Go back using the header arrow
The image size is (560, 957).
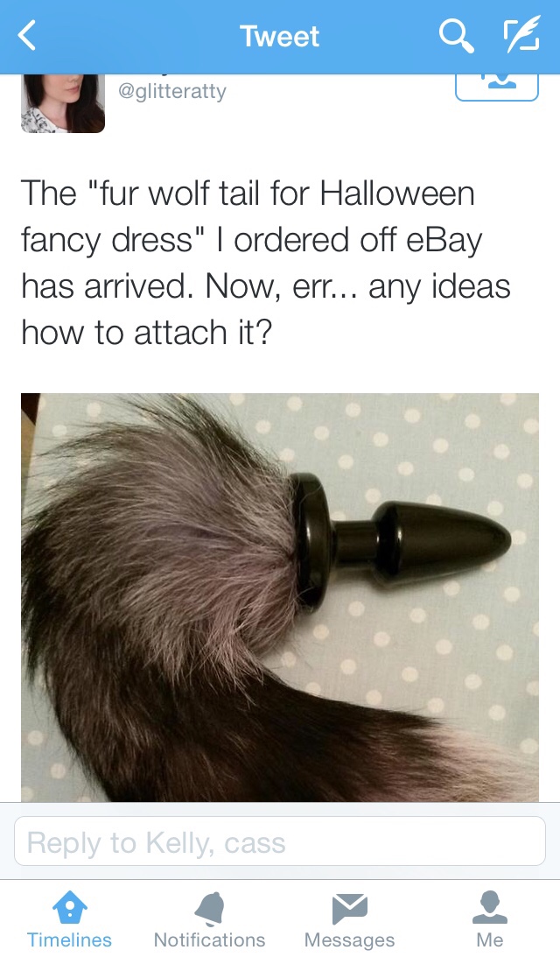point(27,35)
